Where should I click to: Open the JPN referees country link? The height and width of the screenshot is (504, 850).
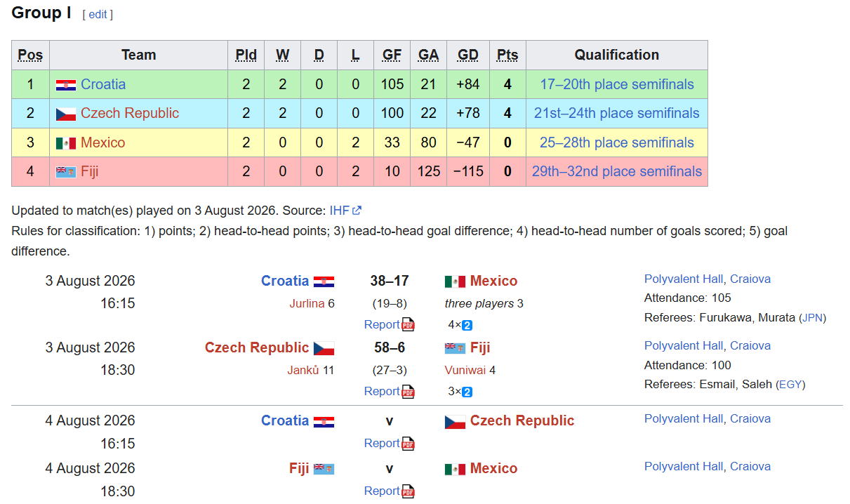point(812,317)
